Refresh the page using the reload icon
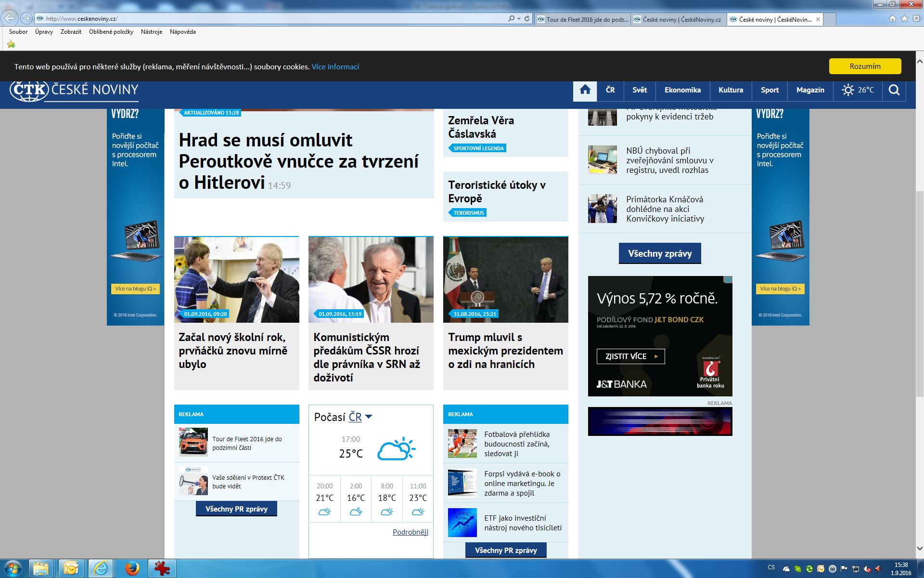The image size is (924, 578). point(527,19)
